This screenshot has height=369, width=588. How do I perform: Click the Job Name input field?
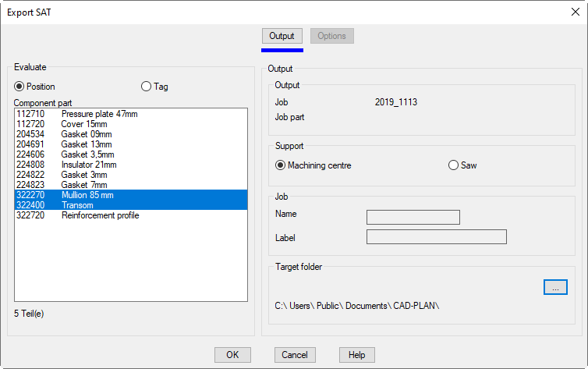pos(413,217)
